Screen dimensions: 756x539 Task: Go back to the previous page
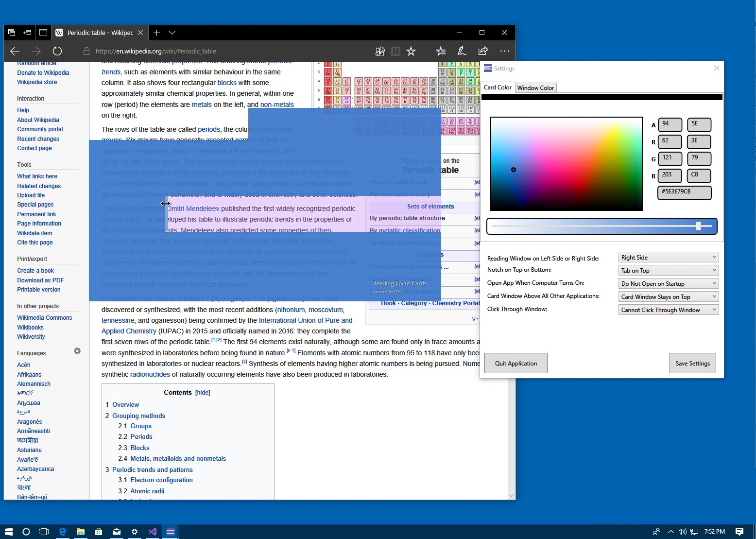click(15, 51)
